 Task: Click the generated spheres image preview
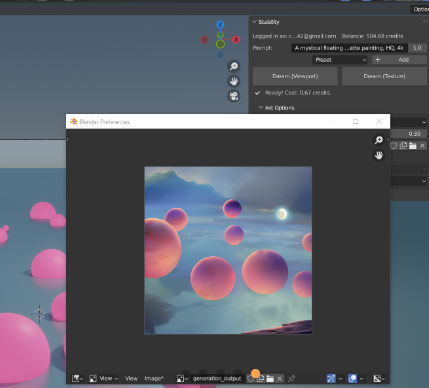(228, 250)
